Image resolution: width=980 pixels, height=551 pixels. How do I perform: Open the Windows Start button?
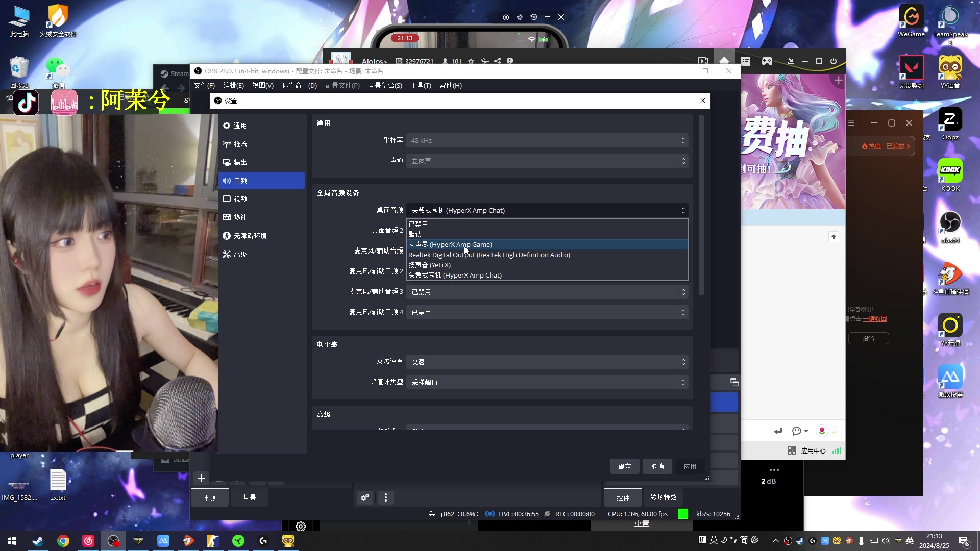(x=12, y=541)
